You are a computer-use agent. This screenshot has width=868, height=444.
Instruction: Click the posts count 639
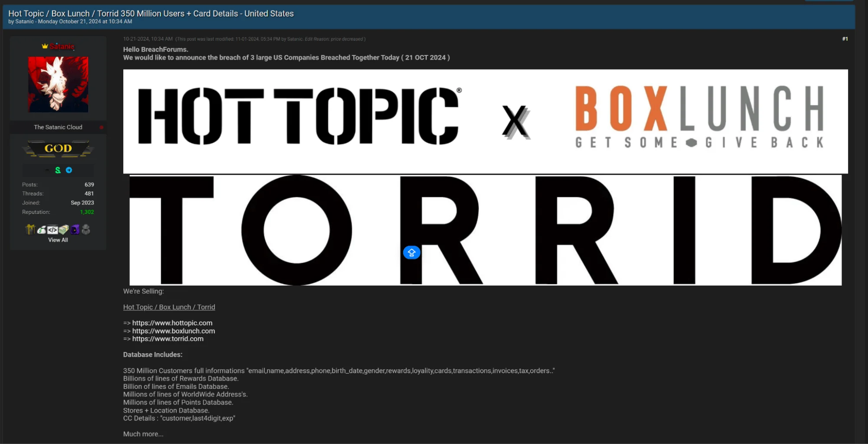tap(89, 184)
